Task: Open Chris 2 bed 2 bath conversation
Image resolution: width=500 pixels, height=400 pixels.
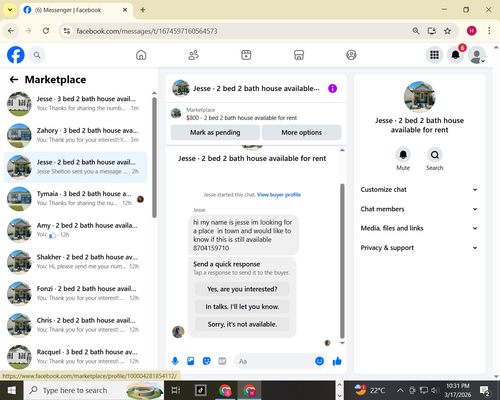Action: pyautogui.click(x=75, y=325)
